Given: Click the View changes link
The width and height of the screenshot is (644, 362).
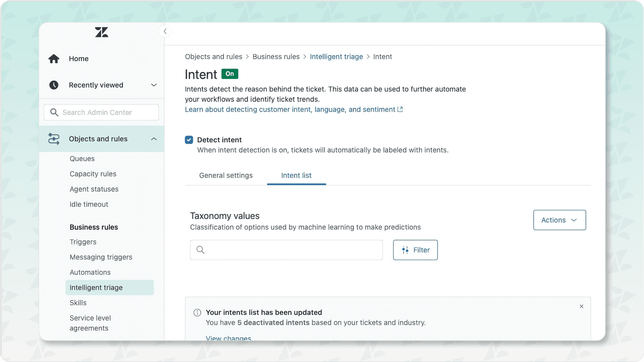Looking at the screenshot, I should point(228,338).
